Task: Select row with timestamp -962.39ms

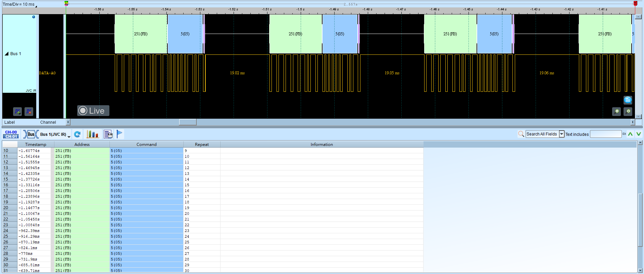Action: tap(213, 231)
